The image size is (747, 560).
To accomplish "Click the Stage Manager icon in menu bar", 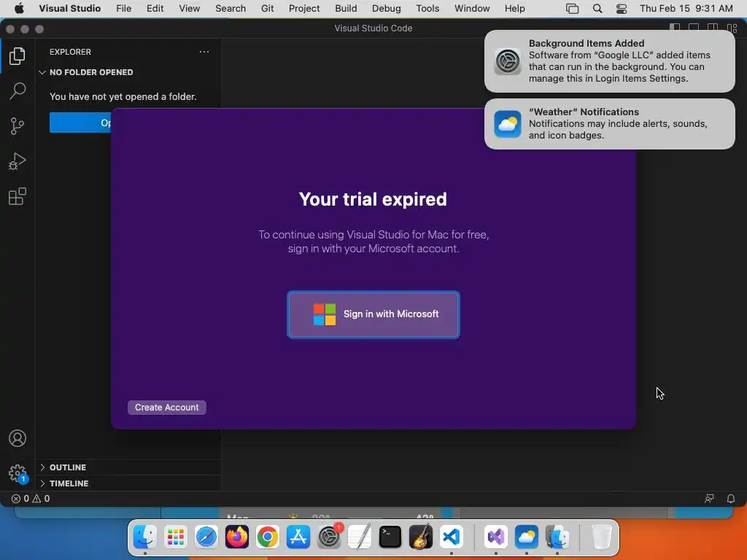I will coord(572,9).
